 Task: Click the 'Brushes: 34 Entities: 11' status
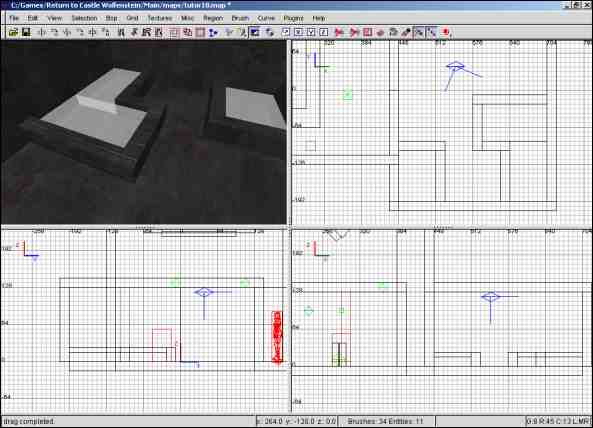click(x=385, y=421)
